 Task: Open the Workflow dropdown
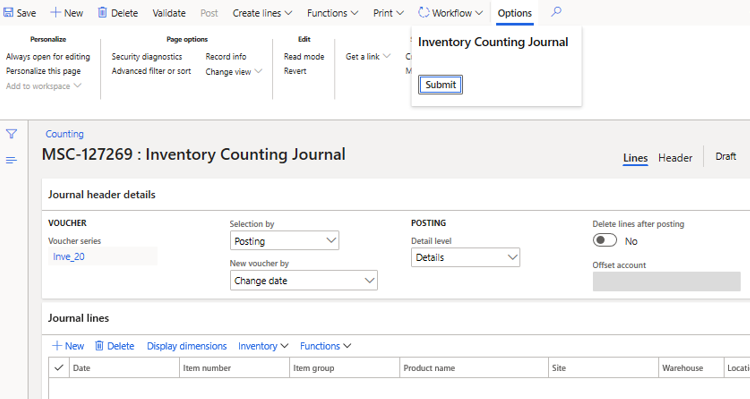click(451, 13)
